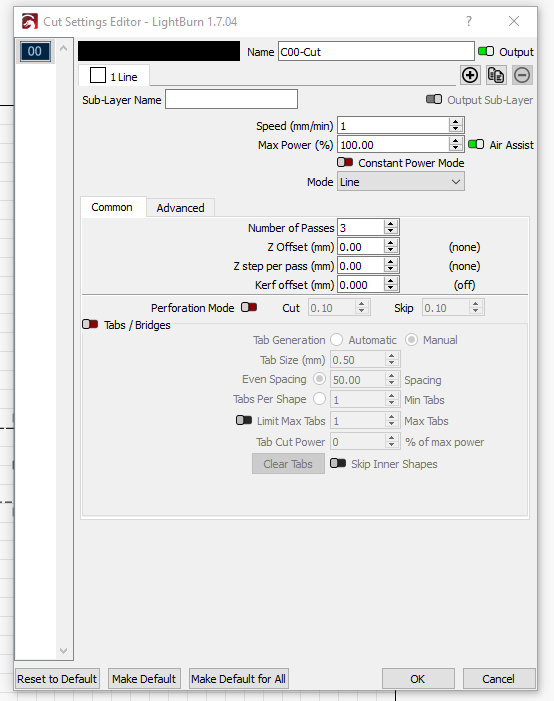
Task: Click the Clear Tabs button
Action: [x=288, y=464]
